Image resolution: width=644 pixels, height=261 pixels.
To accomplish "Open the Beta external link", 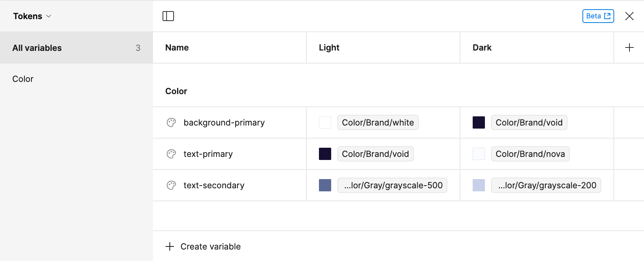I will (x=598, y=16).
